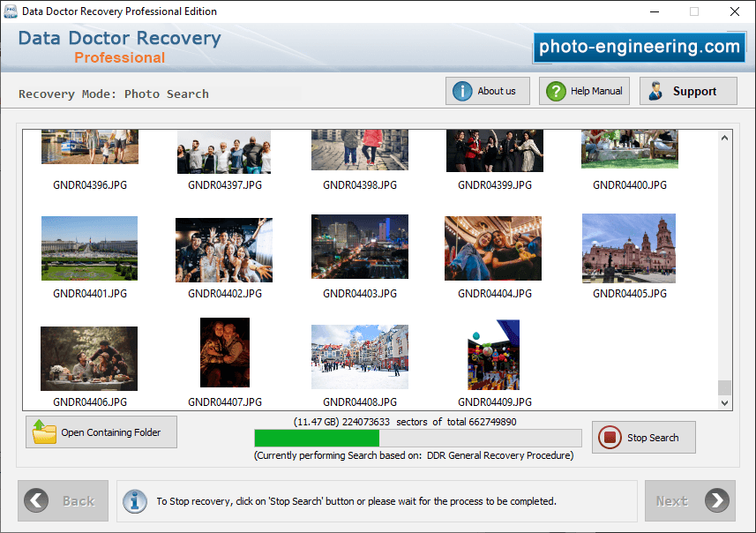The width and height of the screenshot is (756, 533).
Task: Click file name GNDR04404.JPG
Action: [495, 294]
